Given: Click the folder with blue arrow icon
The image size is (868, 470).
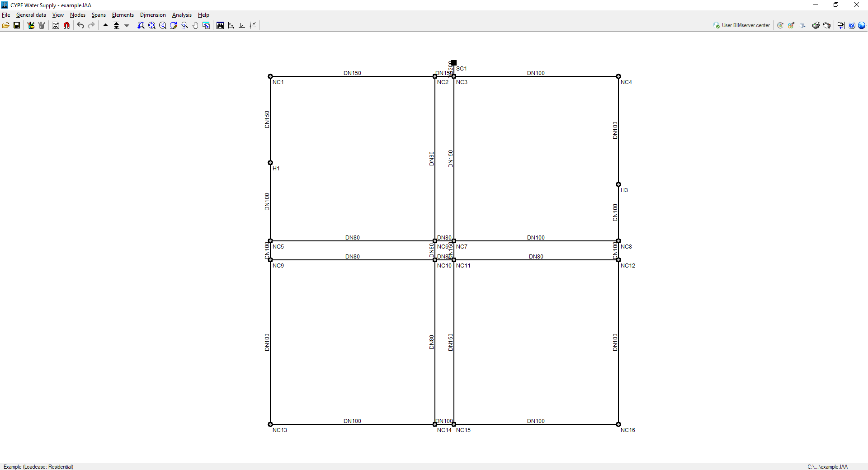Looking at the screenshot, I should pyautogui.click(x=841, y=25).
